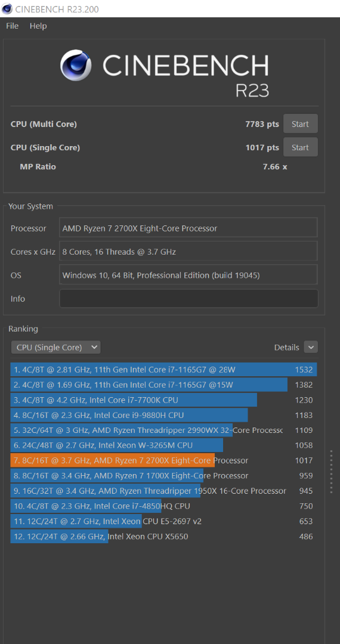Select the i7-1165G7 @15W ranking row
340x644 pixels.
click(x=163, y=385)
